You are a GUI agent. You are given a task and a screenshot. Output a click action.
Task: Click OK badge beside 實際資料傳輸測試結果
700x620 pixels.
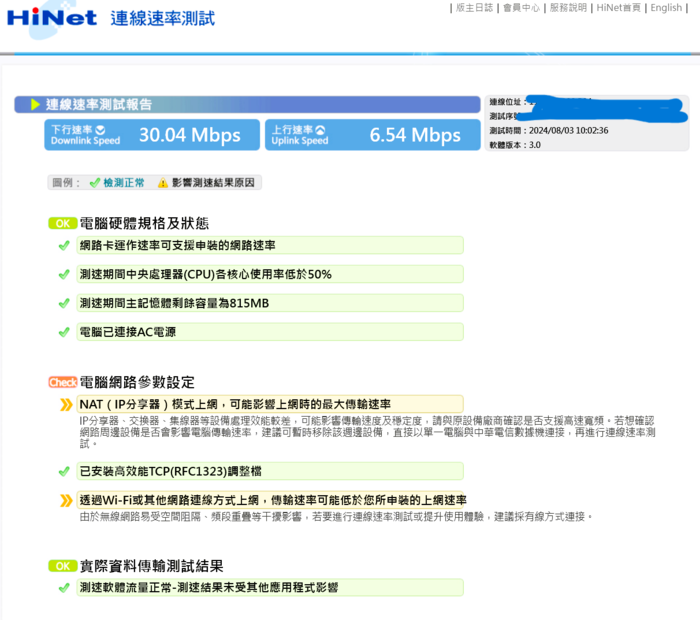62,566
